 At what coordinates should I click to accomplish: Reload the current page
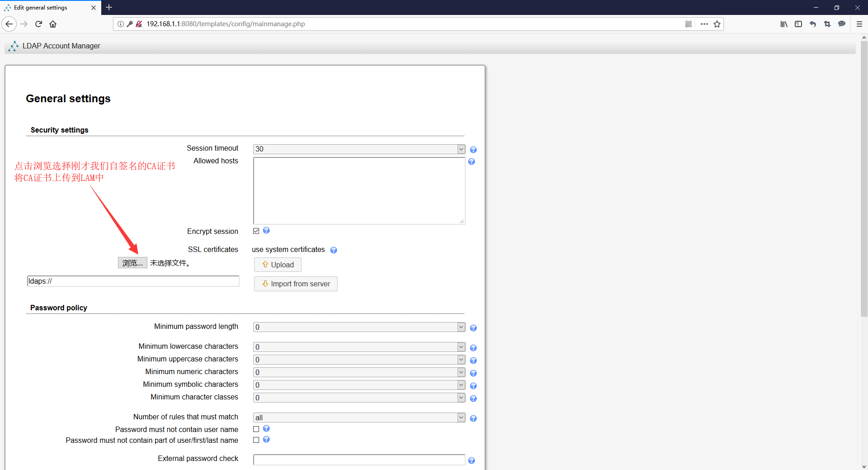(38, 24)
